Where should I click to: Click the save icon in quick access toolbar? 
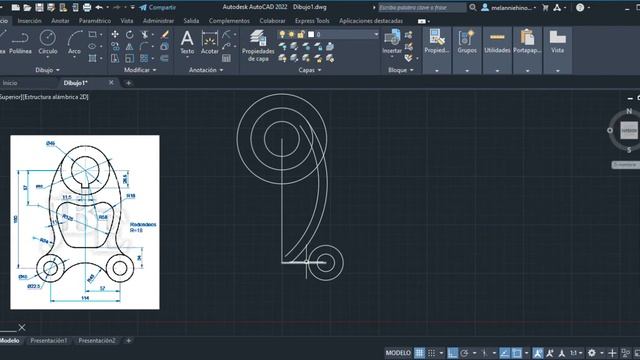pos(39,7)
